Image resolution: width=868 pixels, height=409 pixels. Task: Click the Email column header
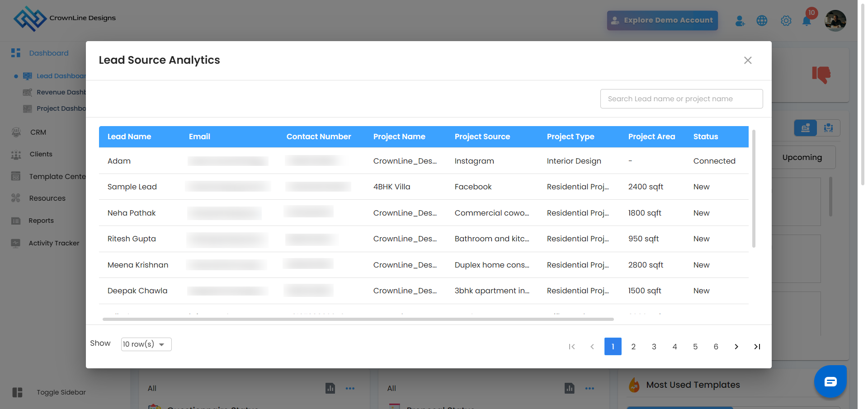point(199,136)
